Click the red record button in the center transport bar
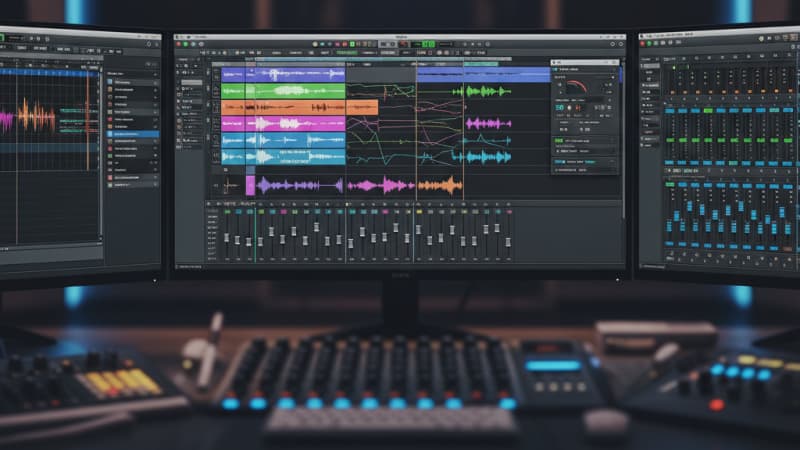The height and width of the screenshot is (450, 800). [346, 44]
